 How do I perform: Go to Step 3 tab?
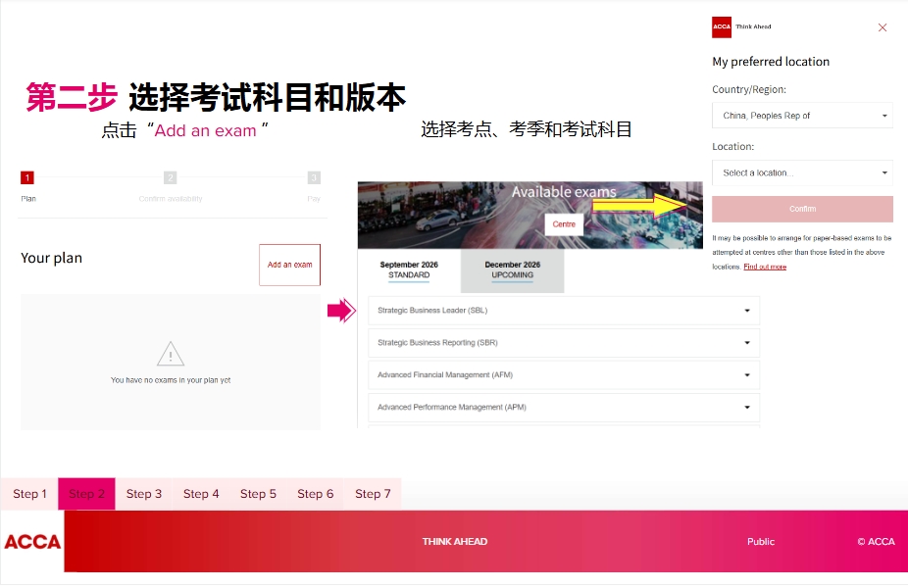(143, 494)
